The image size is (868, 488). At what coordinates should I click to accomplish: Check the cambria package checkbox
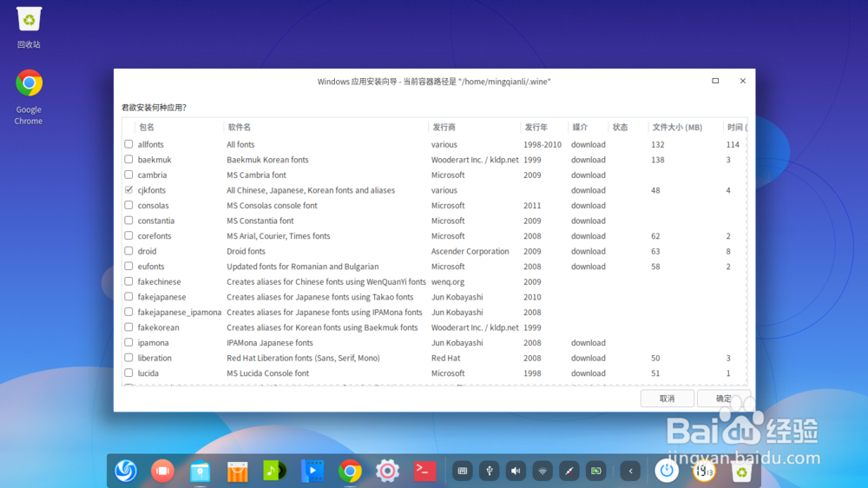[129, 175]
